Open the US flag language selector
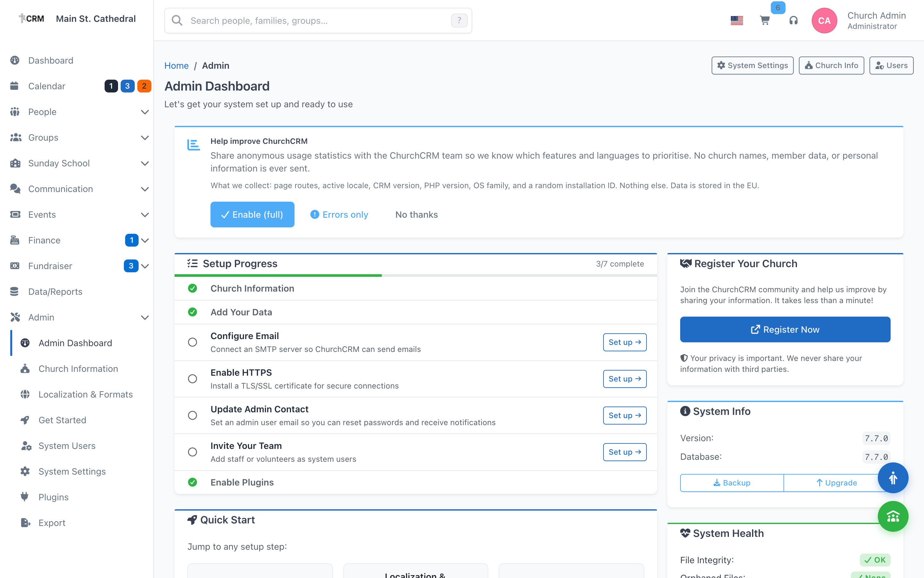The height and width of the screenshot is (578, 924). coord(737,20)
